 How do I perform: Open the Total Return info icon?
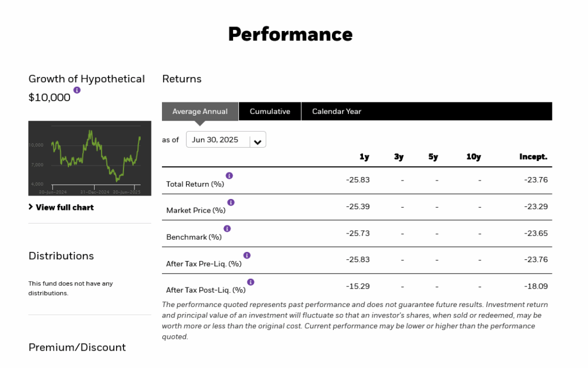coord(229,176)
